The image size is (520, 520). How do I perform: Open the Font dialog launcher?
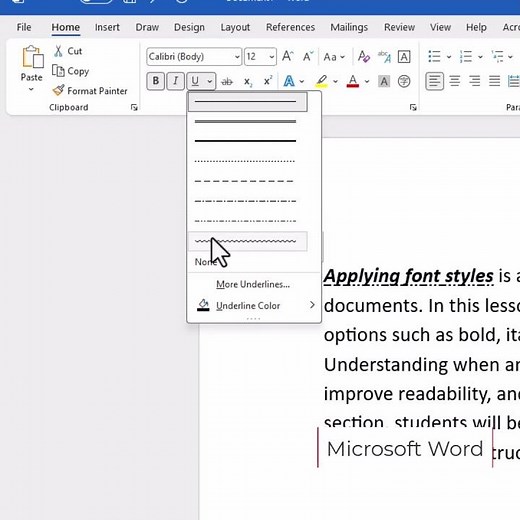click(x=413, y=107)
